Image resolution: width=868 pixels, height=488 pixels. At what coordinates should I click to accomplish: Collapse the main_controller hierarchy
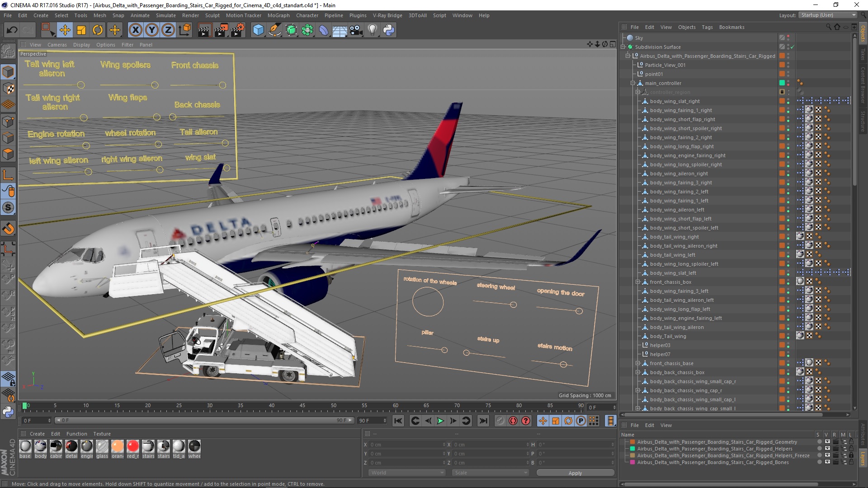pyautogui.click(x=632, y=83)
